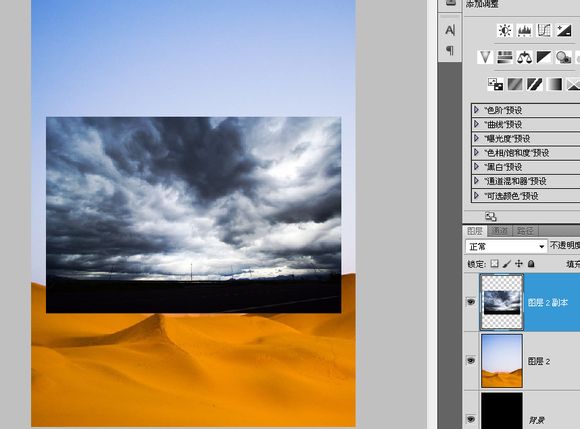Toggle visibility of the 背景 layer

coord(471,419)
